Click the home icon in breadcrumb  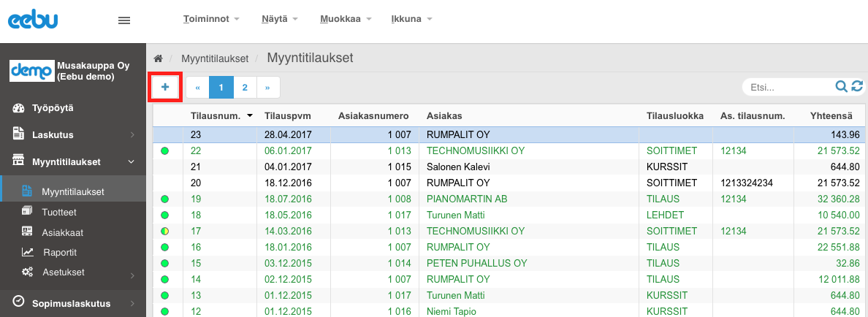pyautogui.click(x=159, y=58)
